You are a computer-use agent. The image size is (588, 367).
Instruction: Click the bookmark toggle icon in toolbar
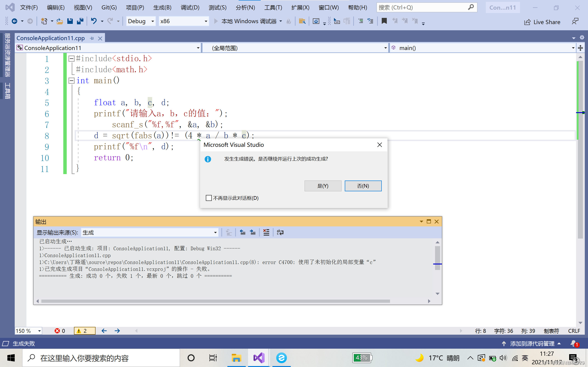click(384, 21)
